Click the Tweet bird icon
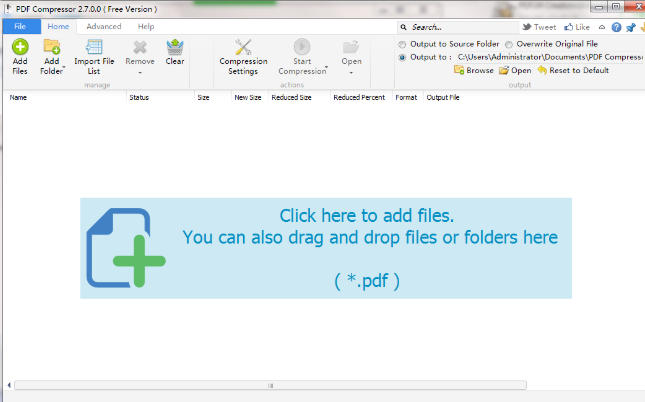This screenshot has width=645, height=402. pos(527,27)
